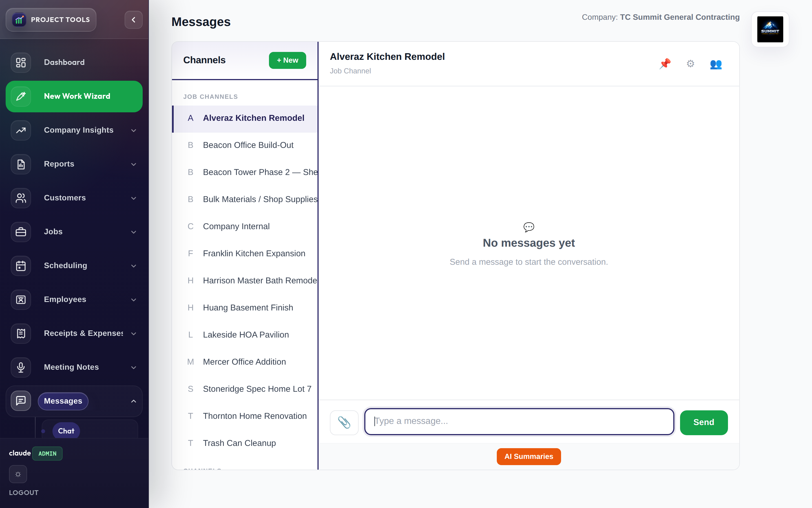Click the Messages chat bubble icon

(x=21, y=401)
